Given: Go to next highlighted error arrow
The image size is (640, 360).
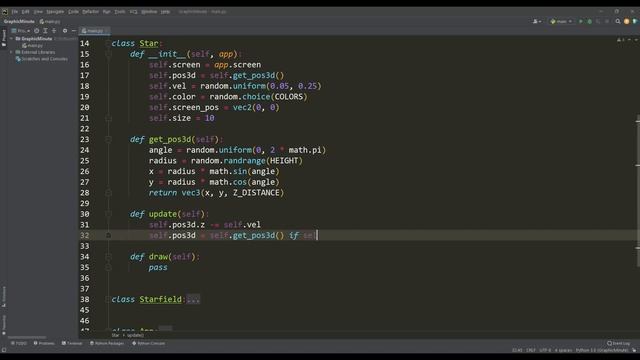Looking at the screenshot, I should pos(636,40).
